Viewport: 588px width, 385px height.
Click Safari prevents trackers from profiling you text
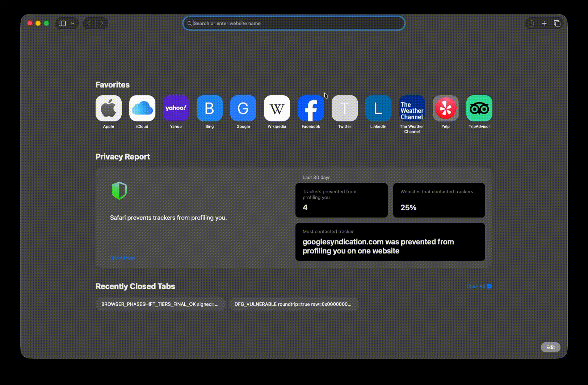click(168, 218)
